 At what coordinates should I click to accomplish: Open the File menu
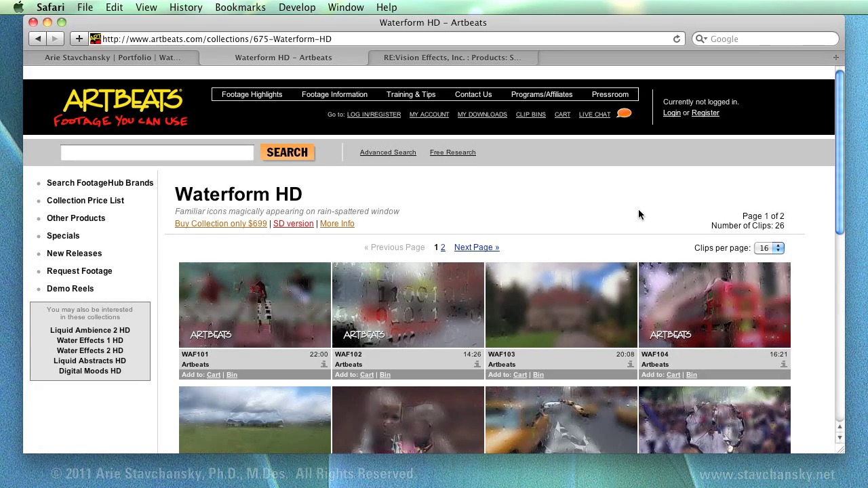pos(85,7)
